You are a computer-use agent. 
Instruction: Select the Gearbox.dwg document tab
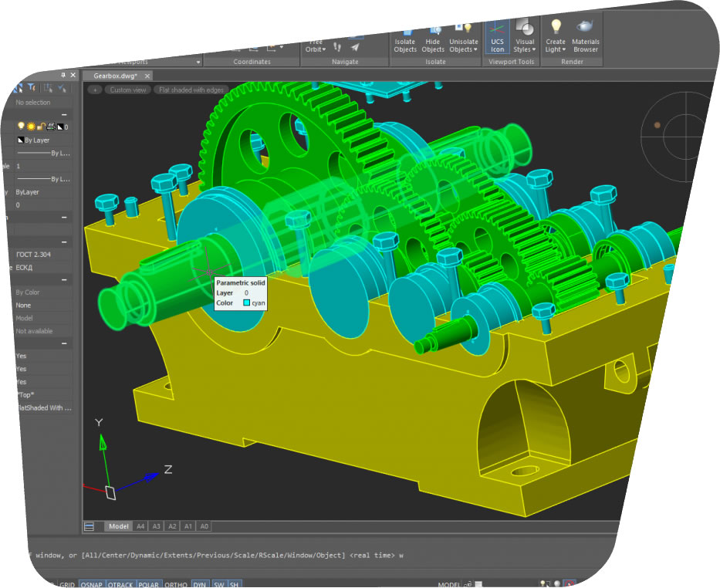point(115,76)
